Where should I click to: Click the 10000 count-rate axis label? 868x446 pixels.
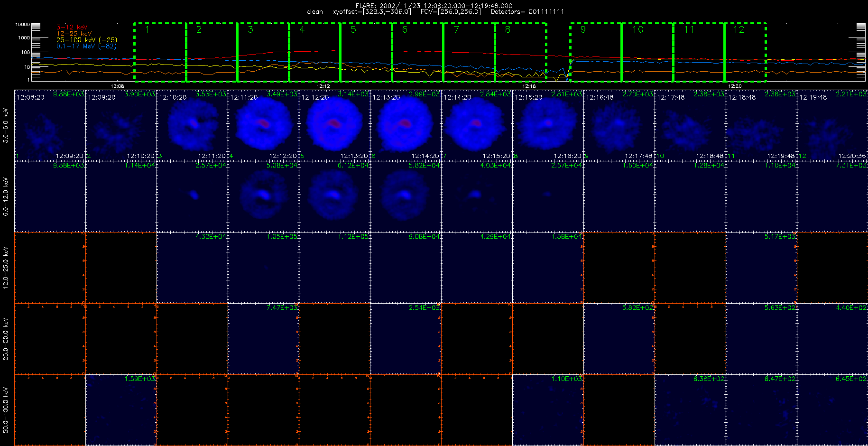(x=22, y=24)
